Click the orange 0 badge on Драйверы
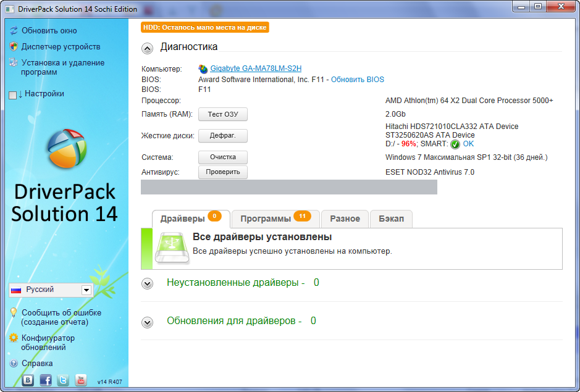 tap(214, 216)
